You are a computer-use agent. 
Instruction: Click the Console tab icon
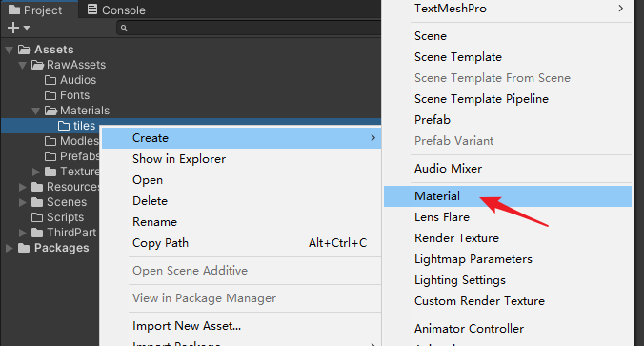point(92,10)
